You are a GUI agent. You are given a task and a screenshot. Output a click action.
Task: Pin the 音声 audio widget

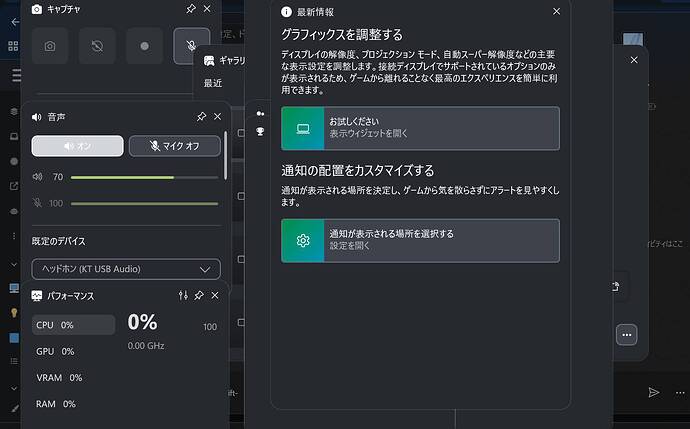(x=201, y=117)
